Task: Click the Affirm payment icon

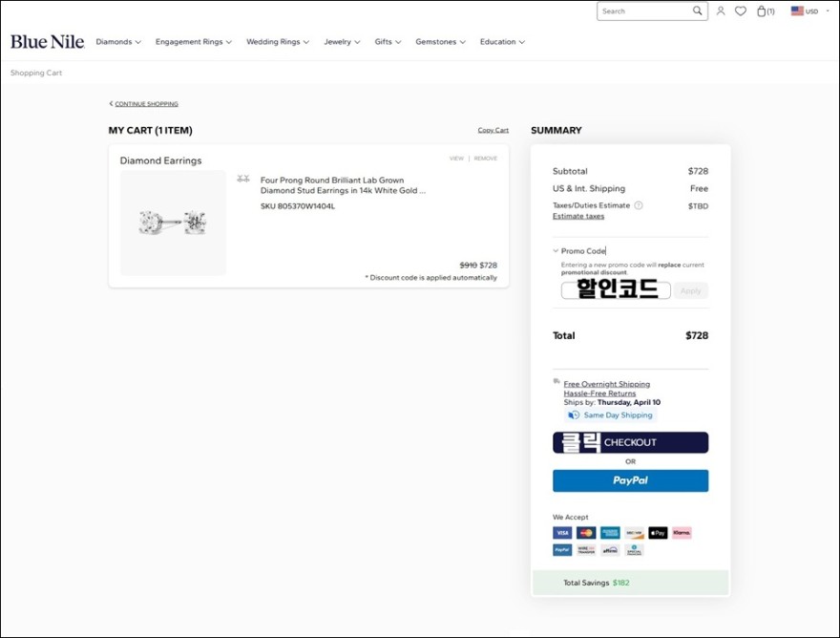Action: click(x=610, y=549)
